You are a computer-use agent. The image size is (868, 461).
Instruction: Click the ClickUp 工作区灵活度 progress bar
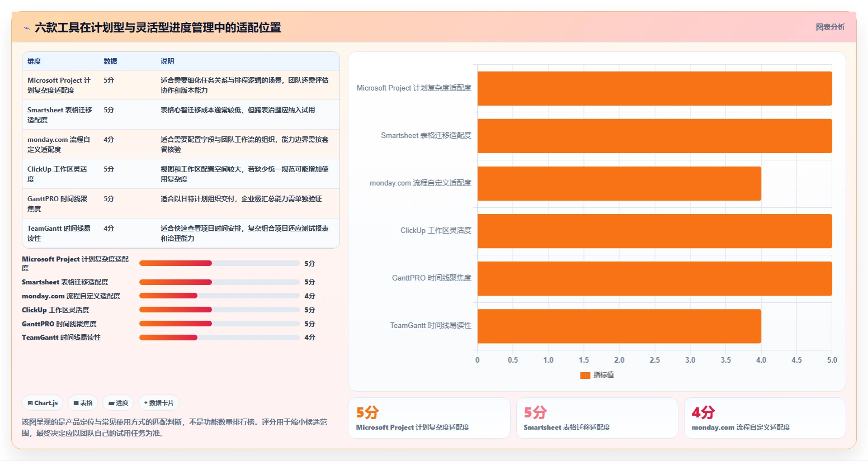pos(219,310)
